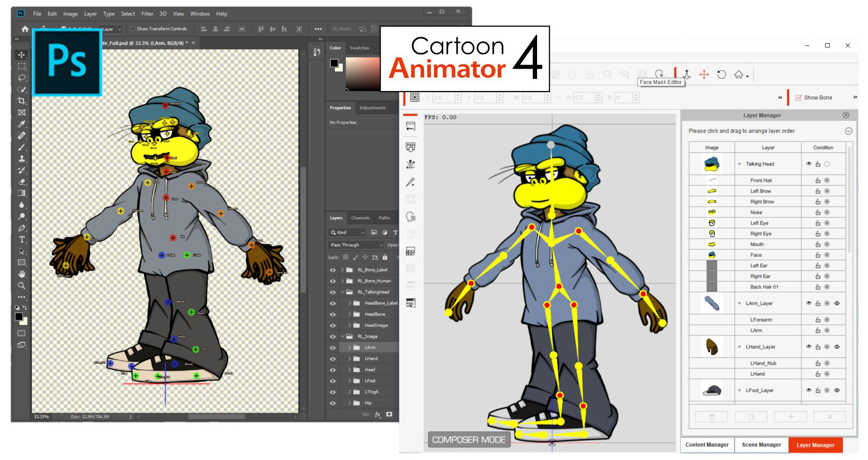The height and width of the screenshot is (460, 868).
Task: Switch to the Channels tab
Action: (x=360, y=218)
